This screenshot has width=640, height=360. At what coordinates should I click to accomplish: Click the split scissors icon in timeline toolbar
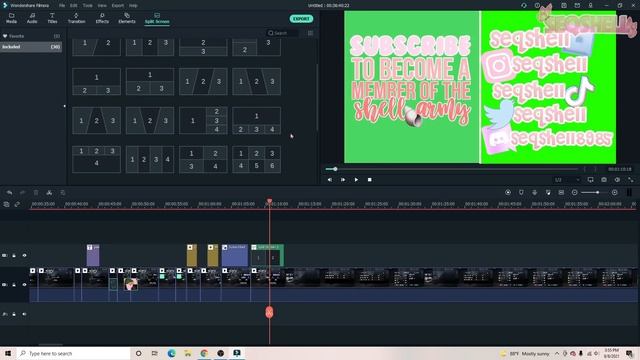49,193
